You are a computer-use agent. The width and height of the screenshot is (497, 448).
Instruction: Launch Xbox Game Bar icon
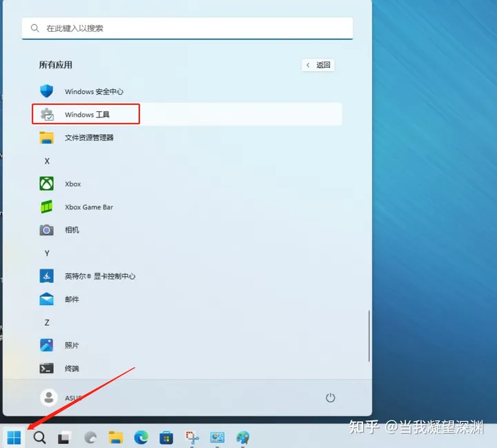[x=47, y=206]
